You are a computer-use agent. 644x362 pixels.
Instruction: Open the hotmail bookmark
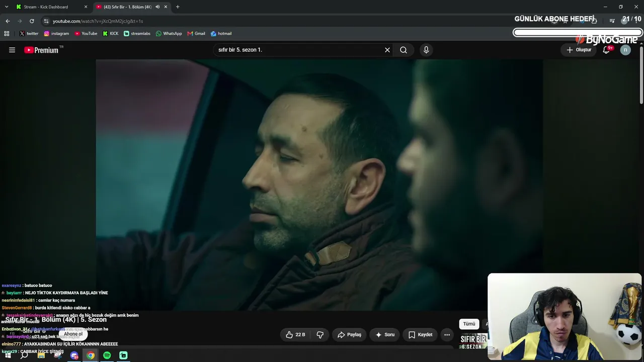(221, 34)
